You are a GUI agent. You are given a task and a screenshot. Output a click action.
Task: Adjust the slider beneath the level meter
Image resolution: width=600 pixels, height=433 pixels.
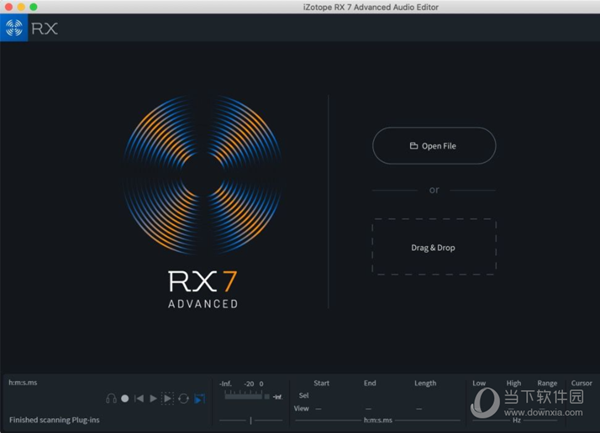click(x=251, y=420)
